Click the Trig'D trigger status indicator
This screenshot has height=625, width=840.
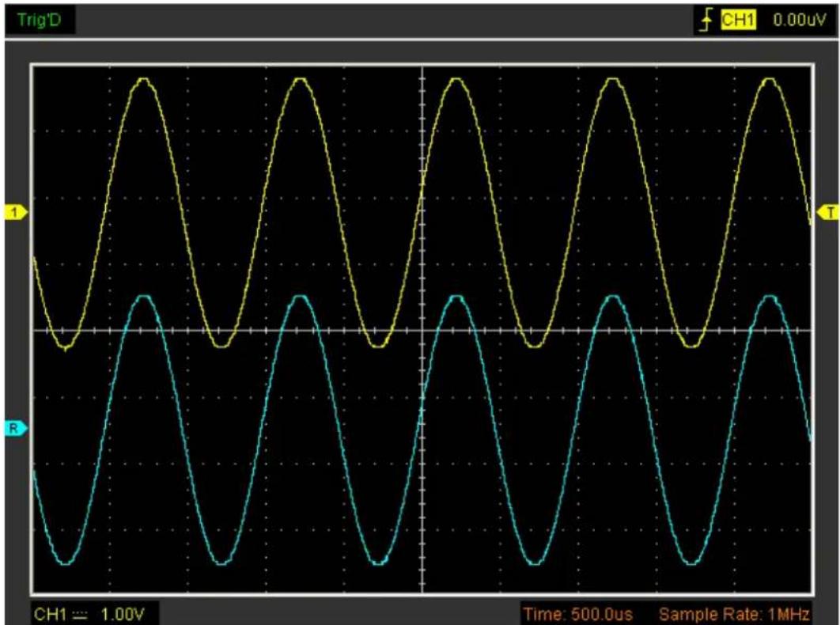[39, 21]
